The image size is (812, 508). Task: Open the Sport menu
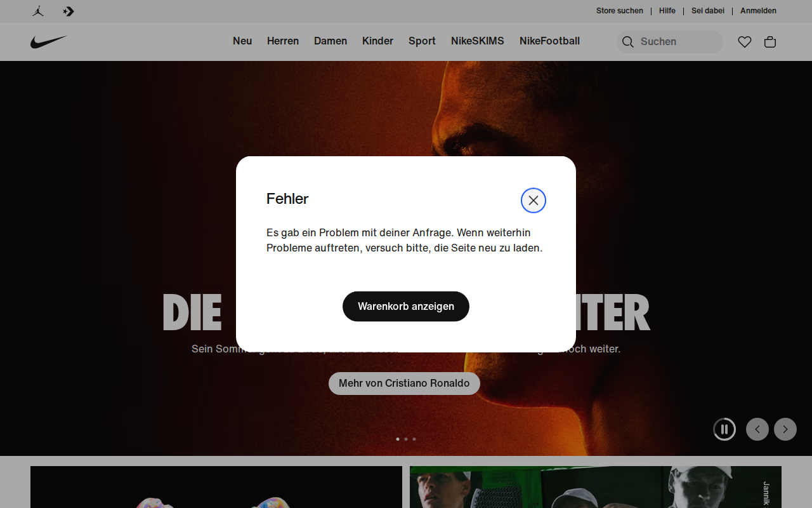pos(422,41)
